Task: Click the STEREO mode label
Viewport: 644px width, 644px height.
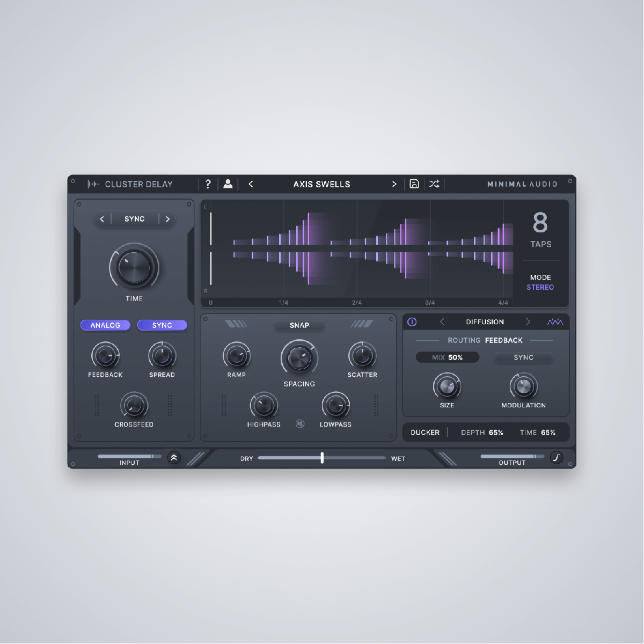Action: coord(540,288)
